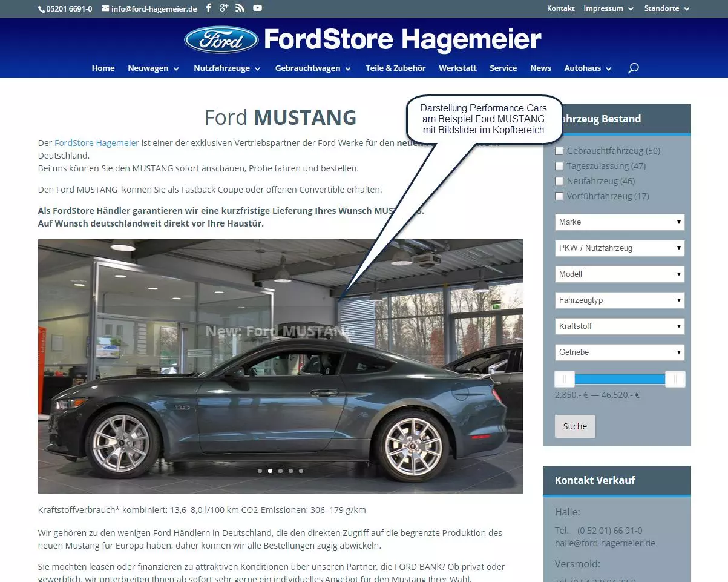
Task: Open the Fahrzeugtyp dropdown
Action: [620, 300]
